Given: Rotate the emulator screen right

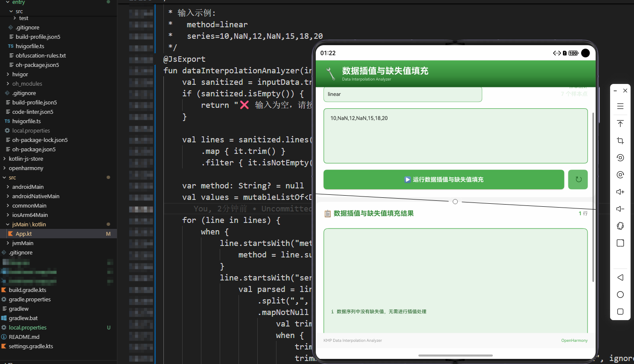Looking at the screenshot, I should coord(620,175).
